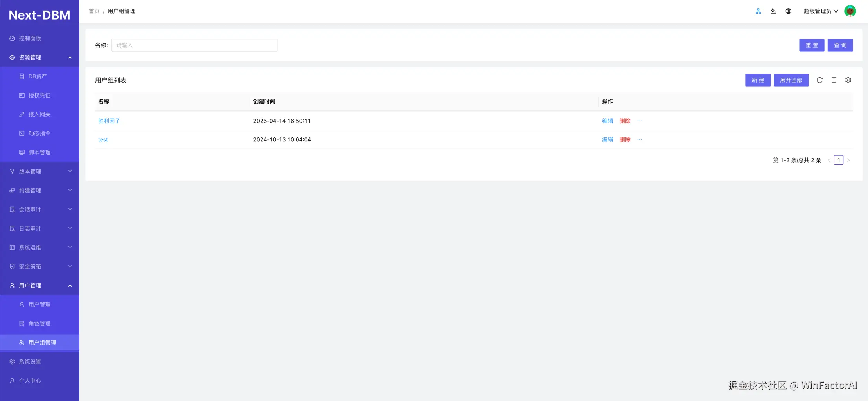868x401 pixels.
Task: Click 新建 to create user group
Action: tap(758, 80)
